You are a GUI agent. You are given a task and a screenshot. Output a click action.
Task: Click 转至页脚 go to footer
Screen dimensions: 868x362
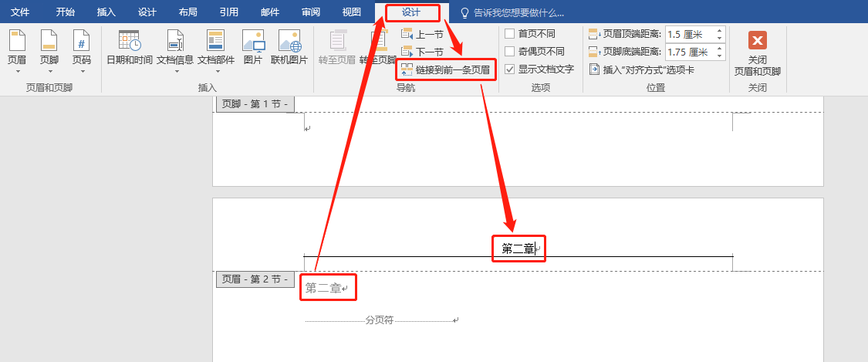378,48
